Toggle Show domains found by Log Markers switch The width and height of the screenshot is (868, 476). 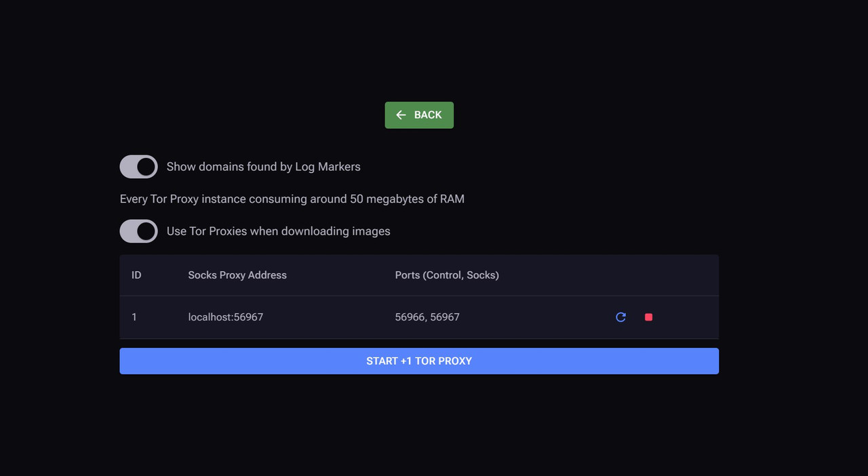tap(139, 167)
